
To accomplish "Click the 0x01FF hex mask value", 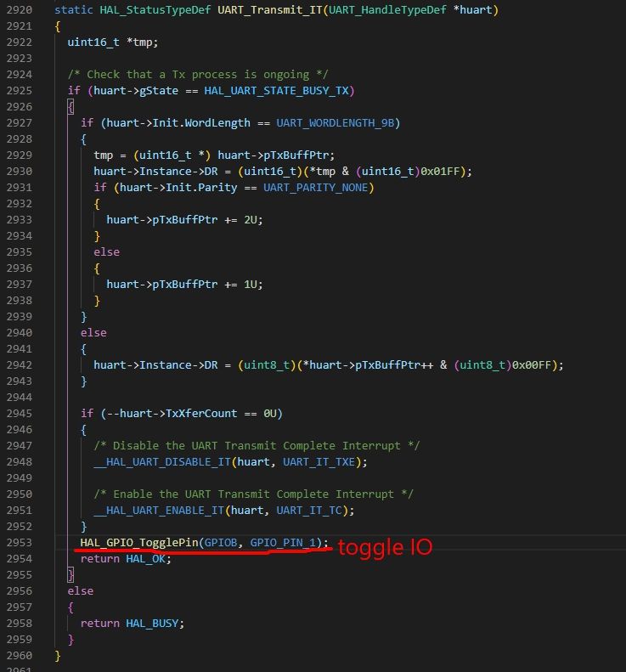I will coord(440,172).
